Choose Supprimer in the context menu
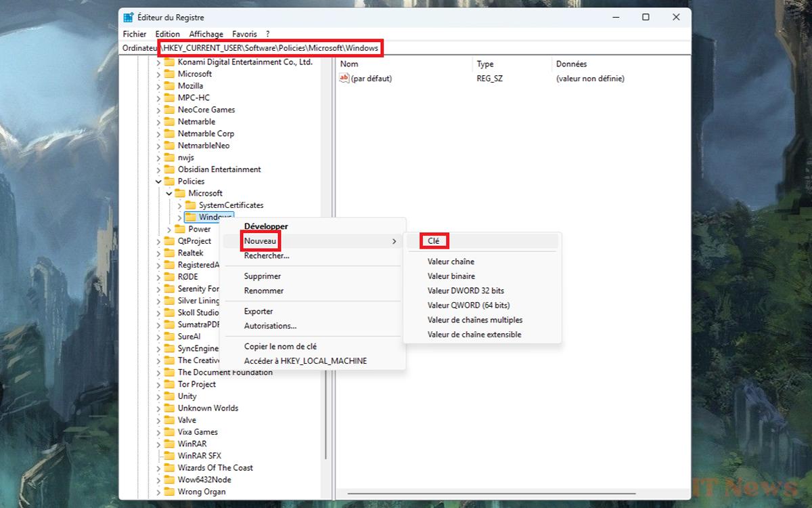This screenshot has height=508, width=812. pyautogui.click(x=313, y=276)
